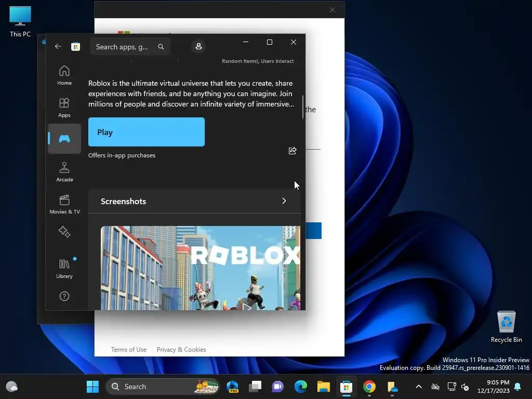Open Microsoft Edge from taskbar

(x=301, y=387)
